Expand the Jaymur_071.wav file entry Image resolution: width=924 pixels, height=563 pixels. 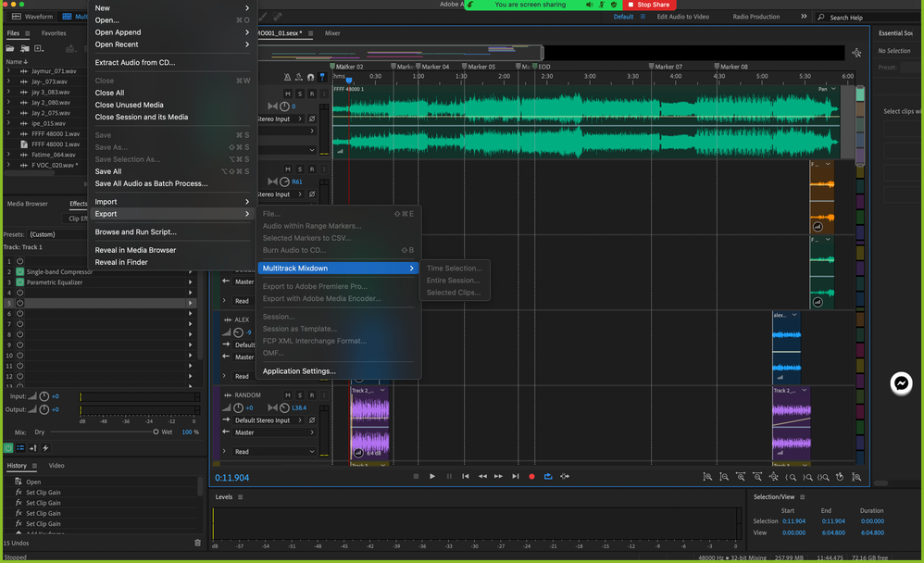[x=9, y=70]
